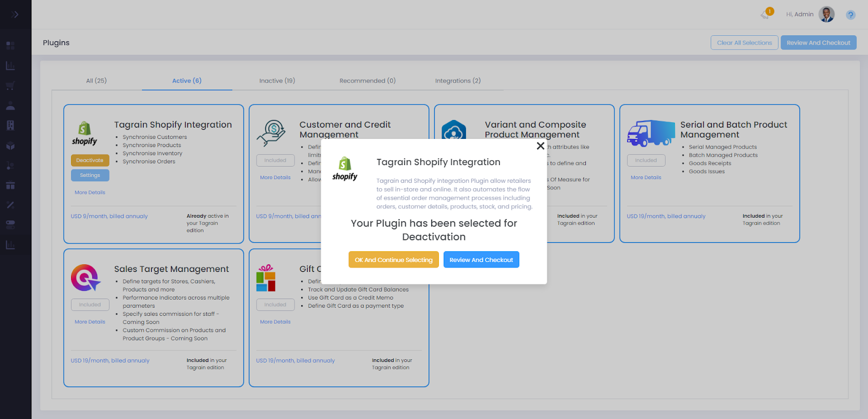Viewport: 868px width, 419px height.
Task: Open More Details on Sales Target Management card
Action: coord(90,322)
